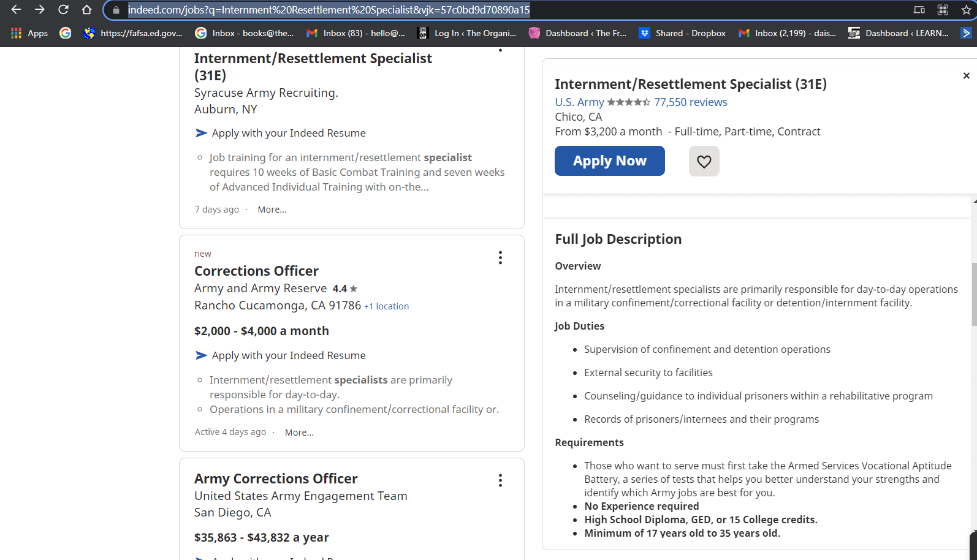Open the U.S. Army company link
The image size is (977, 560).
pos(579,102)
